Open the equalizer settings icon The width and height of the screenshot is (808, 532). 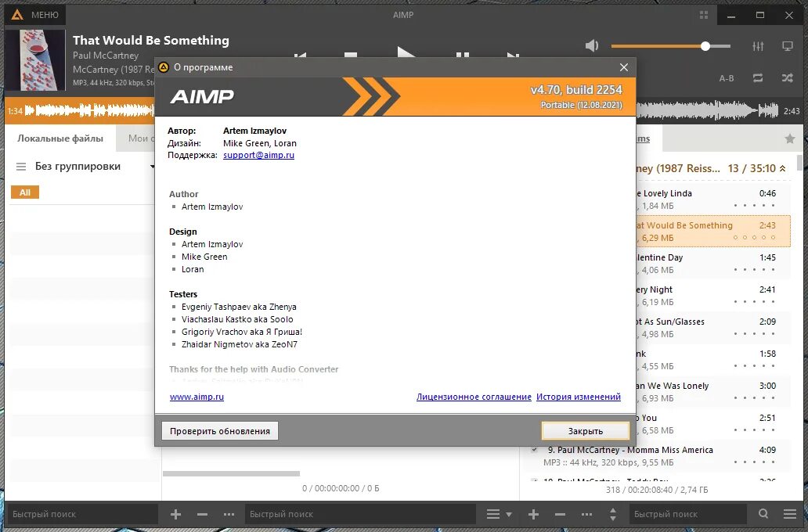point(758,46)
